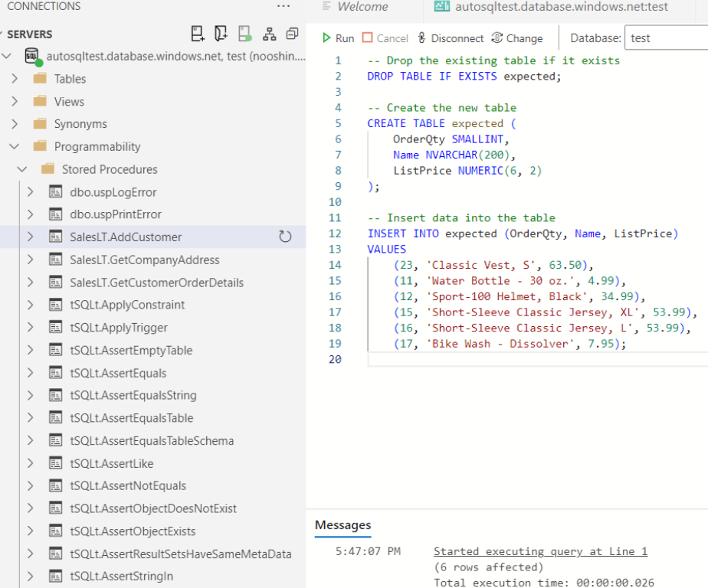Screen dimensions: 708x588
Task: Expand the Synonyms folder
Action: point(15,123)
